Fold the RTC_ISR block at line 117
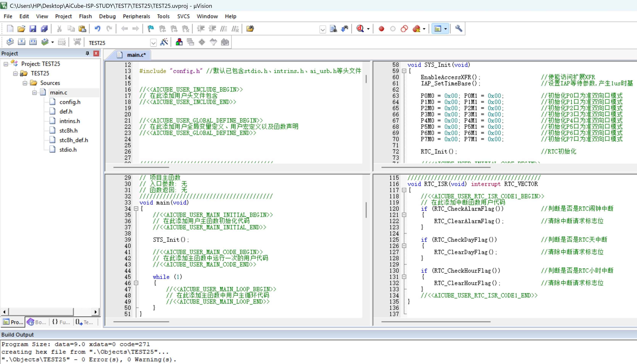The height and width of the screenshot is (364, 637). tap(404, 190)
